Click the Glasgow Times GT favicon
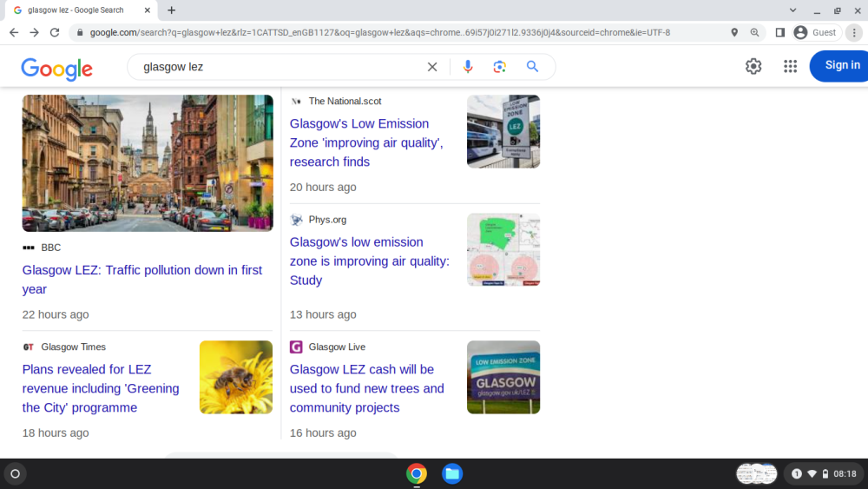Viewport: 868px width, 489px height. pyautogui.click(x=29, y=347)
